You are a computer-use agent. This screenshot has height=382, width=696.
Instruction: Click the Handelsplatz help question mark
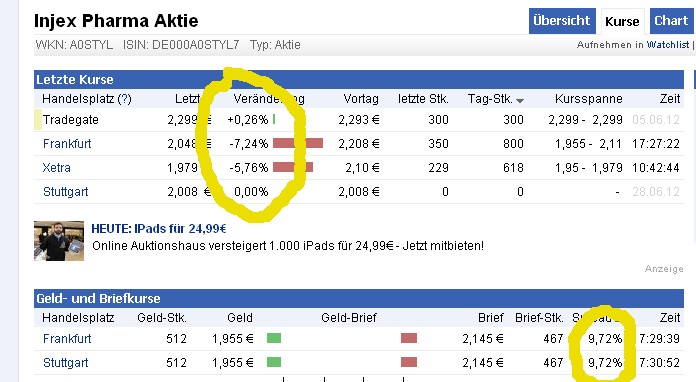pyautogui.click(x=125, y=98)
